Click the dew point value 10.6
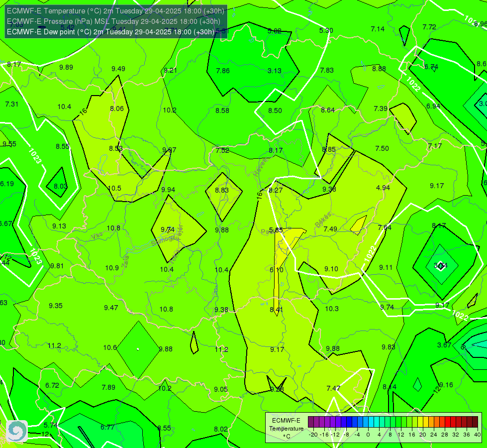Image resolution: width=487 pixels, height=448 pixels. coord(110,347)
